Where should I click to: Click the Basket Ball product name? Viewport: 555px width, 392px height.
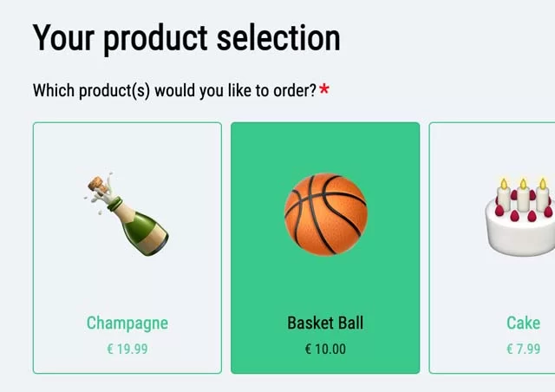[325, 323]
